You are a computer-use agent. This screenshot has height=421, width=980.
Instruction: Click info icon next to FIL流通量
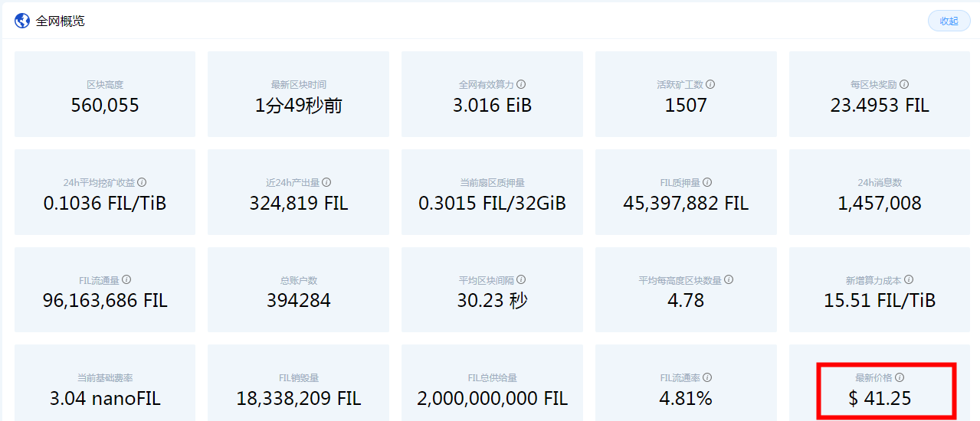coord(126,280)
